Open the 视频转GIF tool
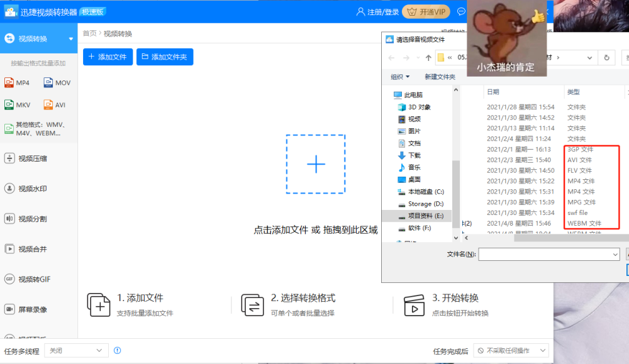Viewport: 629px width, 364px height. (x=34, y=279)
